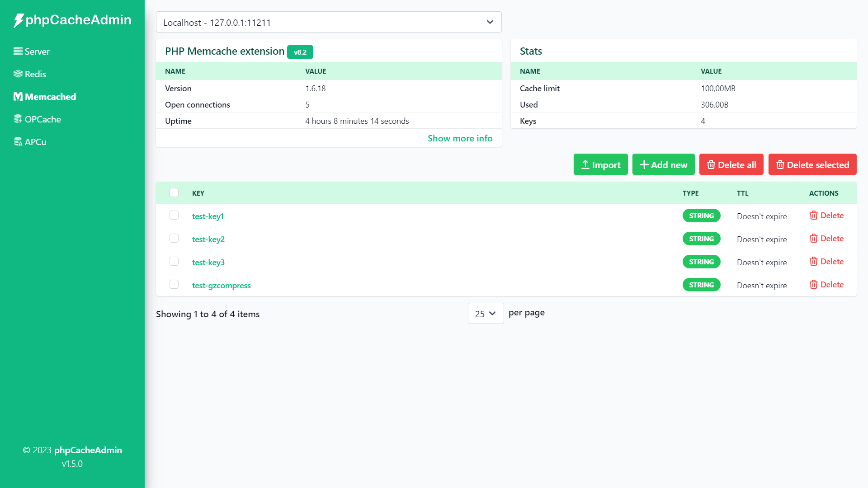
Task: Click trash icon for test-key3 row
Action: [813, 262]
